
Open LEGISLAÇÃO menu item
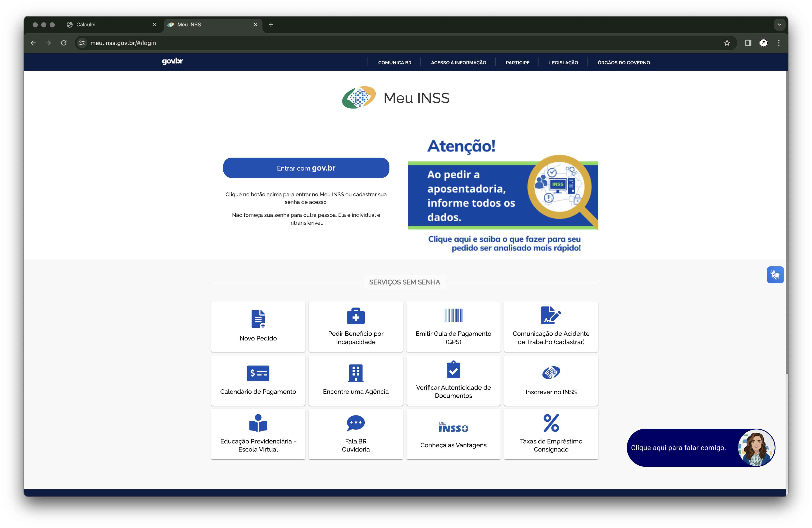563,63
